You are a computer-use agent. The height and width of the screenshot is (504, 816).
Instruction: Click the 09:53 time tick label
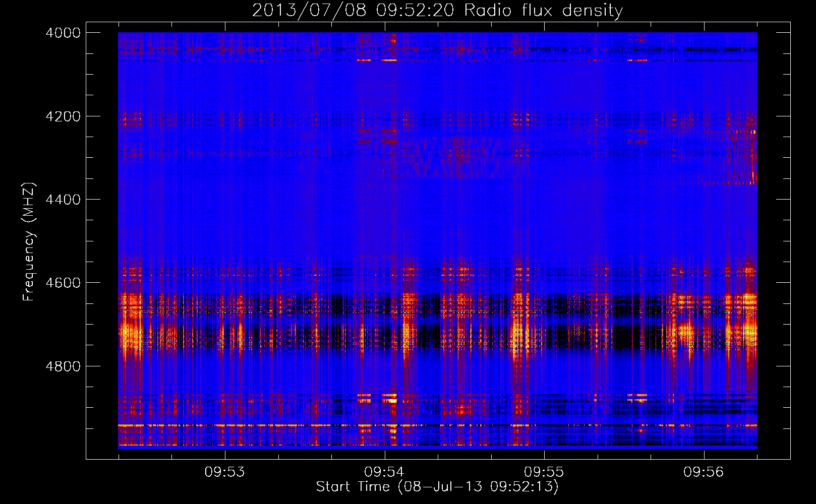pos(224,472)
